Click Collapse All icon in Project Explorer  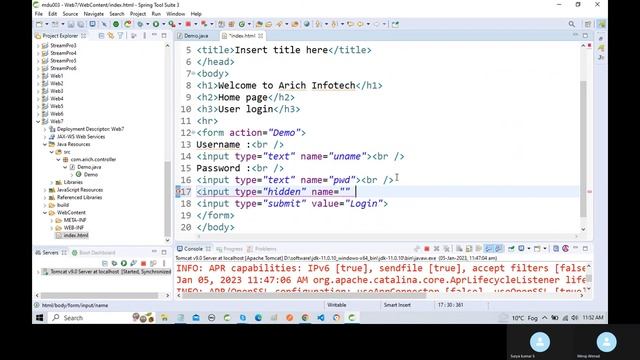(x=101, y=36)
